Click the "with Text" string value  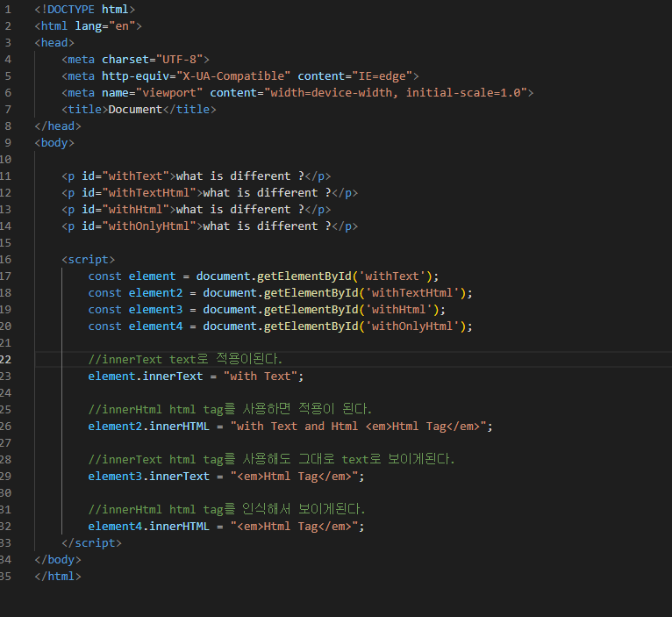click(x=261, y=377)
